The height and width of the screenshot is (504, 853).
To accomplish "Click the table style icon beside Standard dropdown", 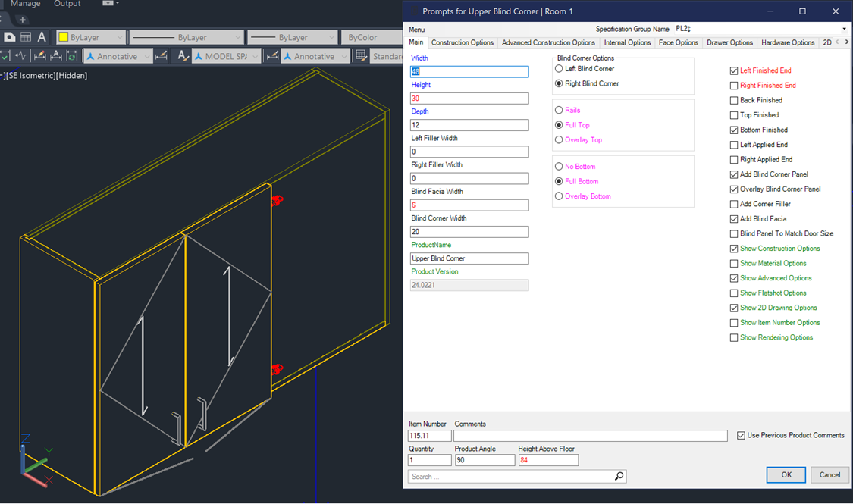I will [x=362, y=56].
